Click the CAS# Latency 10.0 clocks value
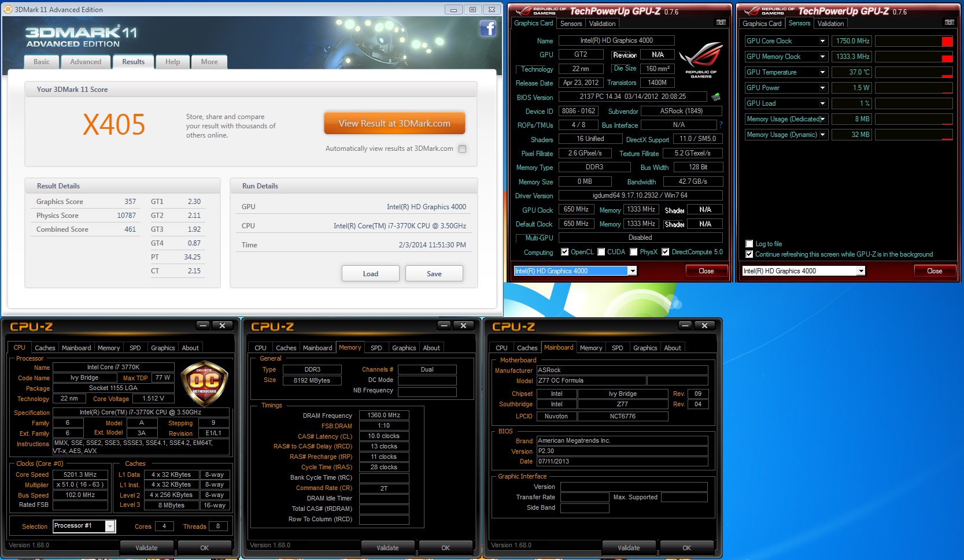964x560 pixels. pyautogui.click(x=384, y=436)
